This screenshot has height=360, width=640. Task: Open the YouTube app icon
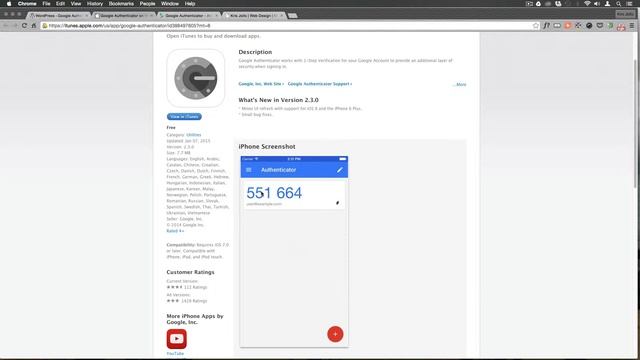tap(176, 339)
